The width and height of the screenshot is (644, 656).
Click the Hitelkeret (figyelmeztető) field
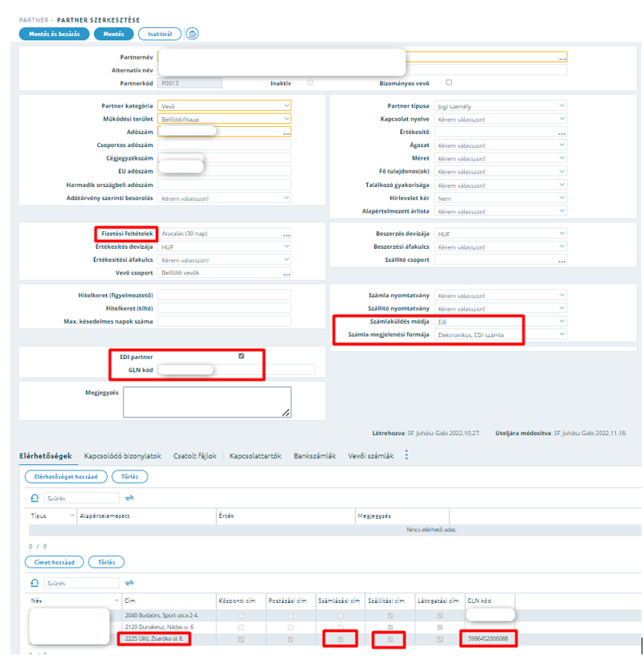point(224,295)
